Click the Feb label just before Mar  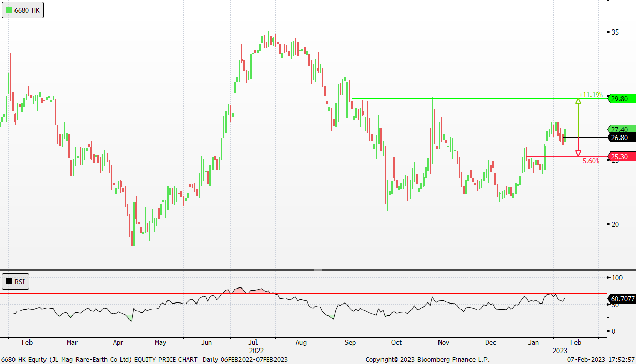[x=27, y=342]
